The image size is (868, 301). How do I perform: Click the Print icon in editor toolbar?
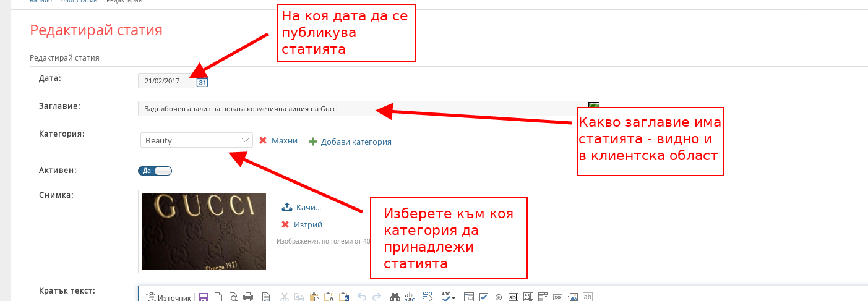coord(248,297)
